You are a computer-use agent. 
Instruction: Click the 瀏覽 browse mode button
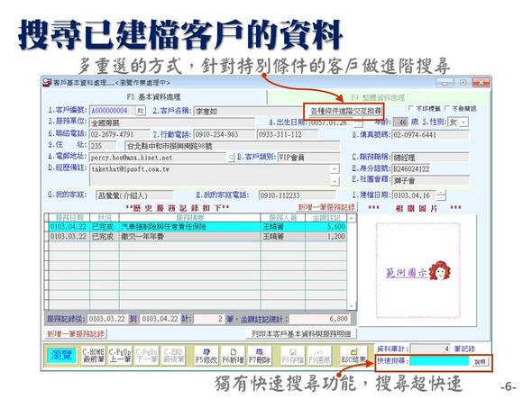[x=61, y=355]
